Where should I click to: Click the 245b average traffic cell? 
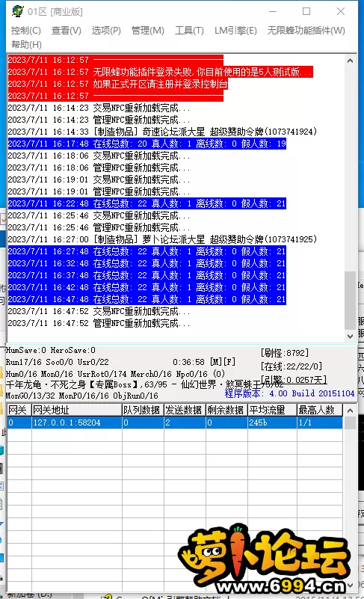(x=272, y=423)
